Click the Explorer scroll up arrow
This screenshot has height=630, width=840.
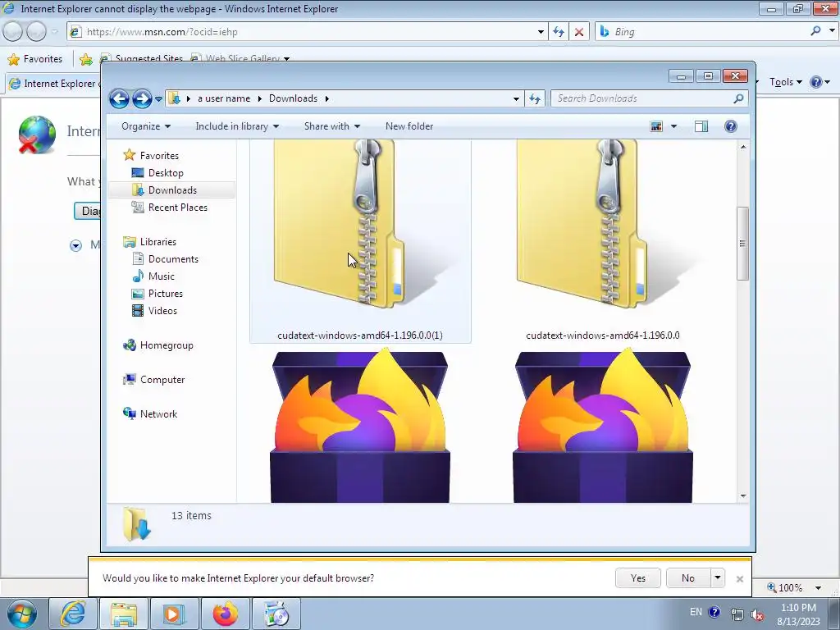tap(743, 147)
